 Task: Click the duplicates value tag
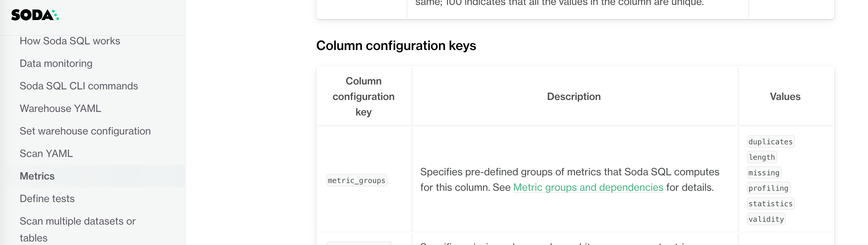click(770, 141)
